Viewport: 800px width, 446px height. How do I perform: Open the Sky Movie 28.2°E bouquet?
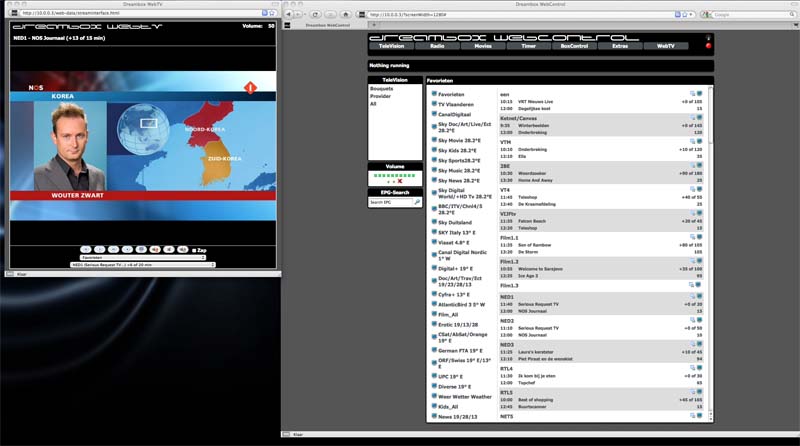tap(459, 140)
